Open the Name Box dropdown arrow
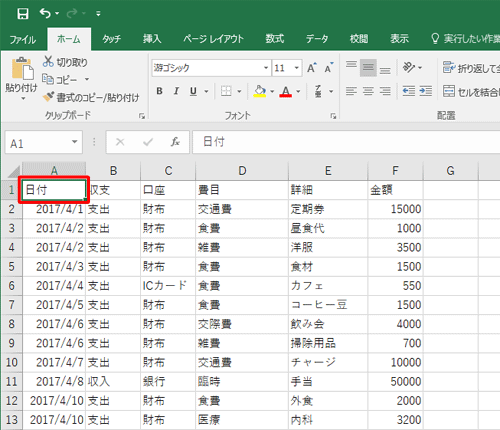The width and height of the screenshot is (500, 430). (x=75, y=142)
